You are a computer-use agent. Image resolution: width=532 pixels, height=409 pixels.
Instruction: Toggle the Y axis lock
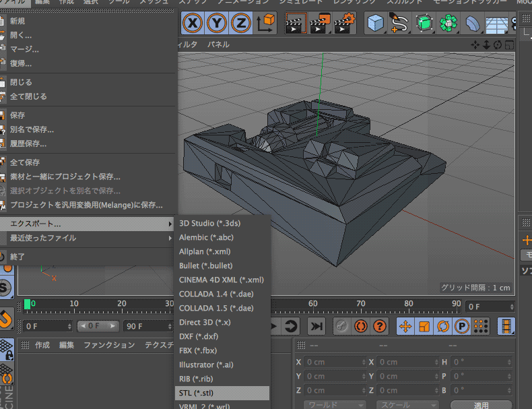click(217, 24)
